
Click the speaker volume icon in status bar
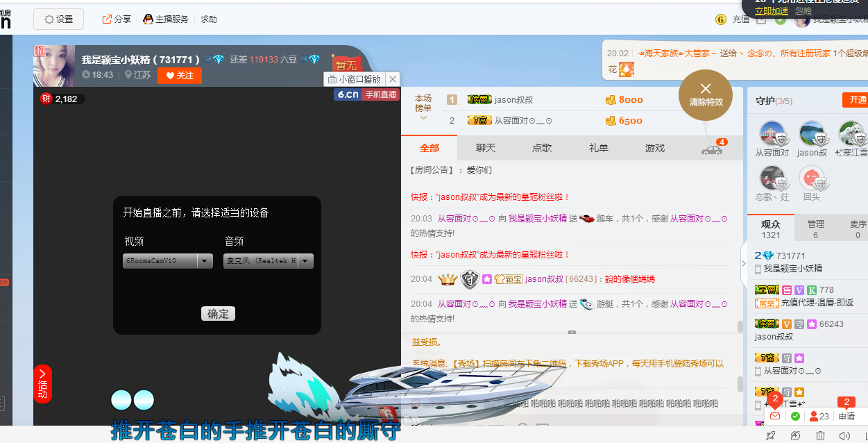point(844,435)
